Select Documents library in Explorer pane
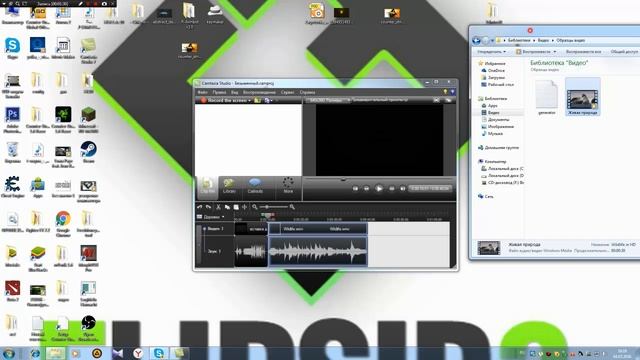Viewport: 640px width, 360px height. (495, 120)
